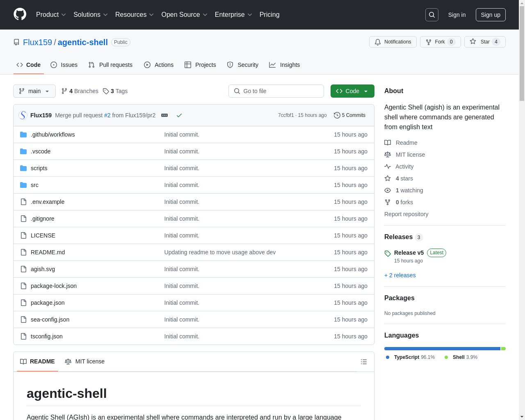The image size is (525, 420).
Task: Click the MIT license scale icon in About
Action: (x=388, y=155)
